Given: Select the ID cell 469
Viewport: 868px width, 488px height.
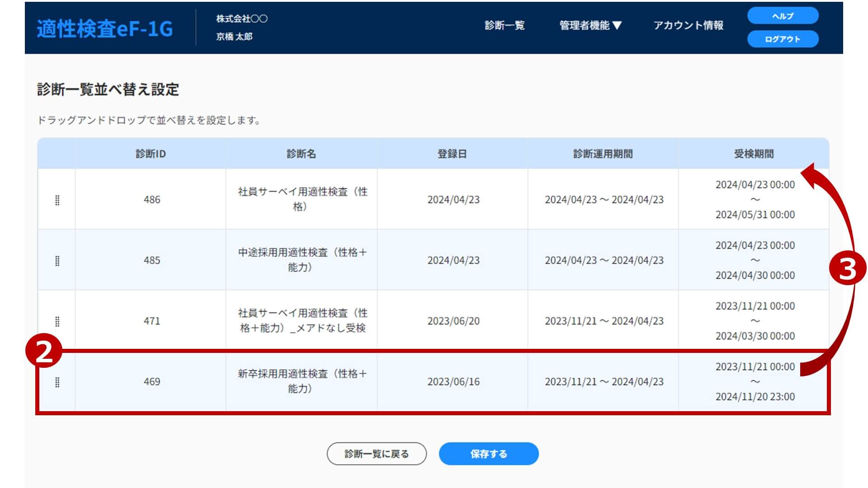Looking at the screenshot, I should pos(151,381).
